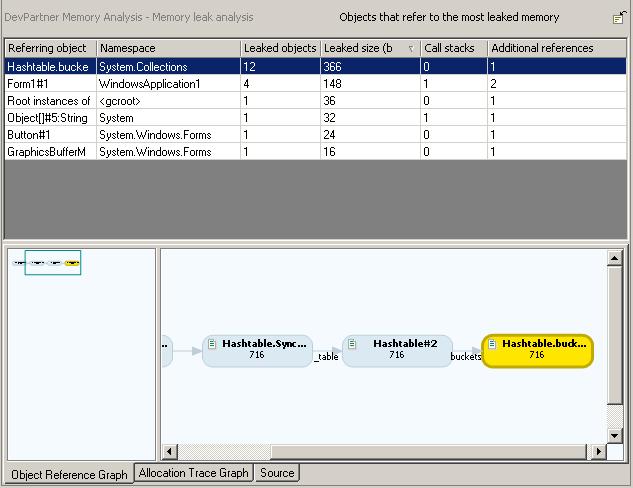Switch to the Allocation Trace Graph tab
This screenshot has height=488, width=633.
(x=194, y=473)
